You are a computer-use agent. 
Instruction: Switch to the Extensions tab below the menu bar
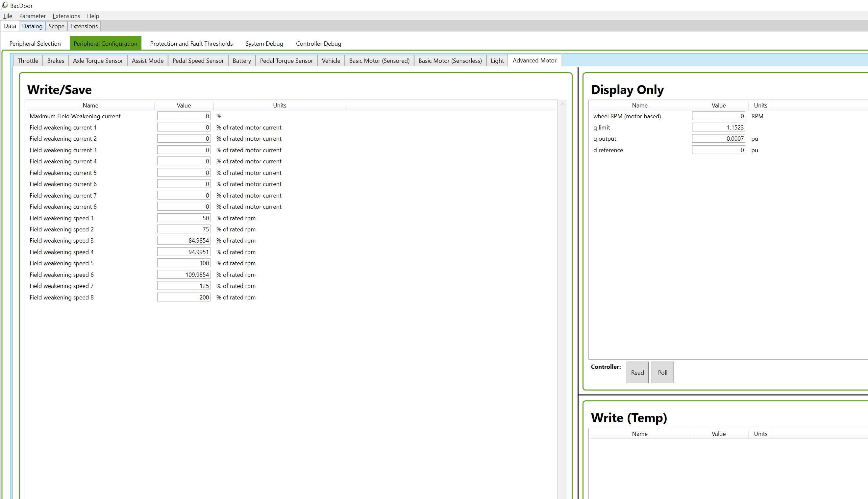84,26
